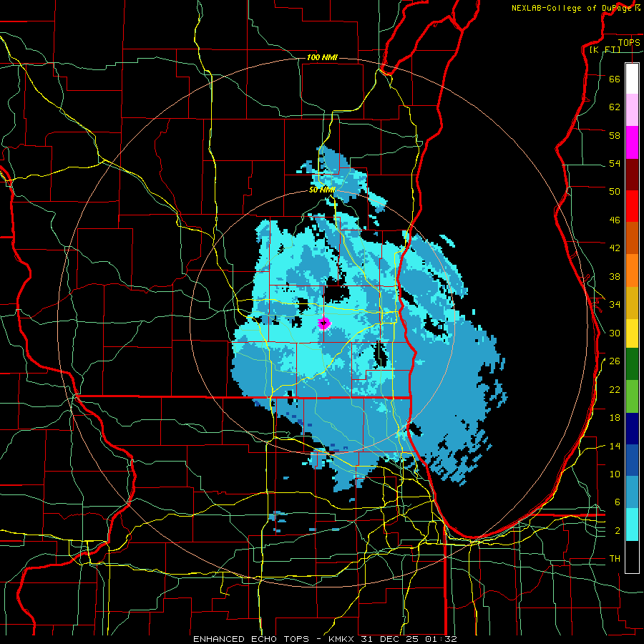This screenshot has height=644, width=644.
Task: Click the bright yellow legend swatch
Action: [x=632, y=333]
